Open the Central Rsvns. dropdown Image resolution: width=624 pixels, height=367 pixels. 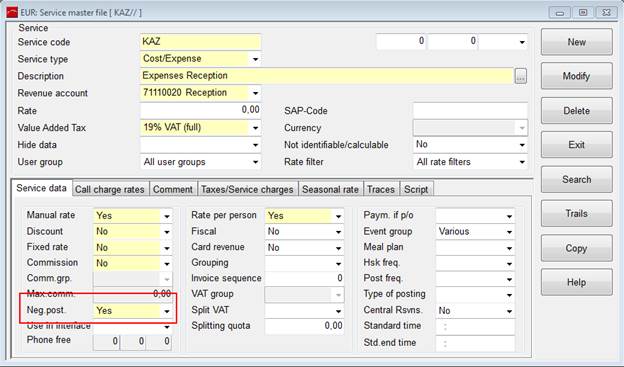pos(509,311)
